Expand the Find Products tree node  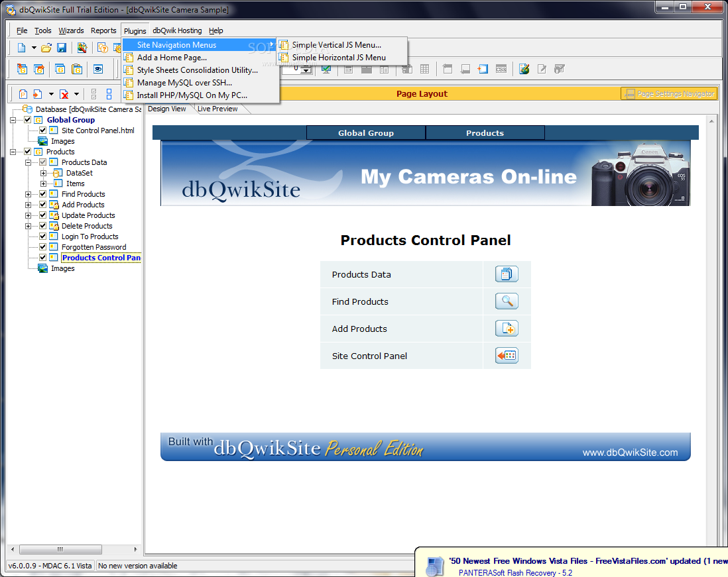[x=29, y=194]
